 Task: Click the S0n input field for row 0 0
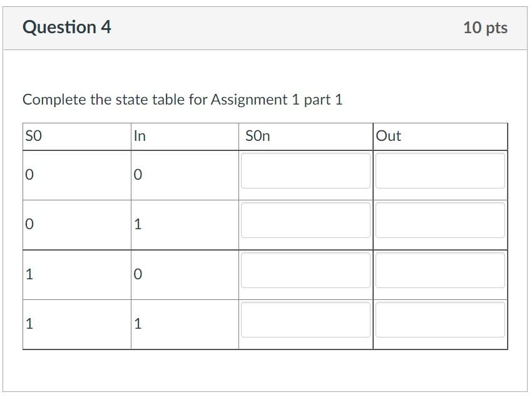click(x=305, y=171)
